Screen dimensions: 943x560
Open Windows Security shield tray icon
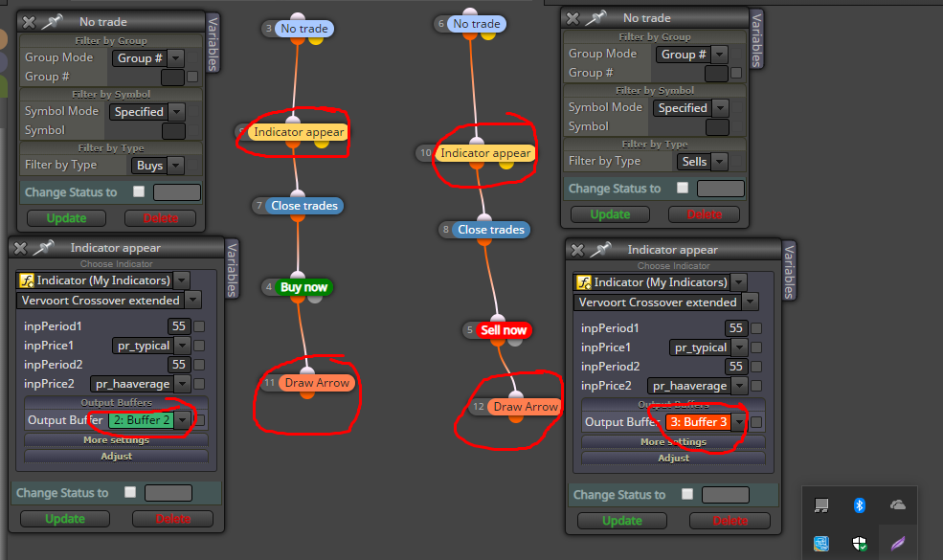pos(860,544)
